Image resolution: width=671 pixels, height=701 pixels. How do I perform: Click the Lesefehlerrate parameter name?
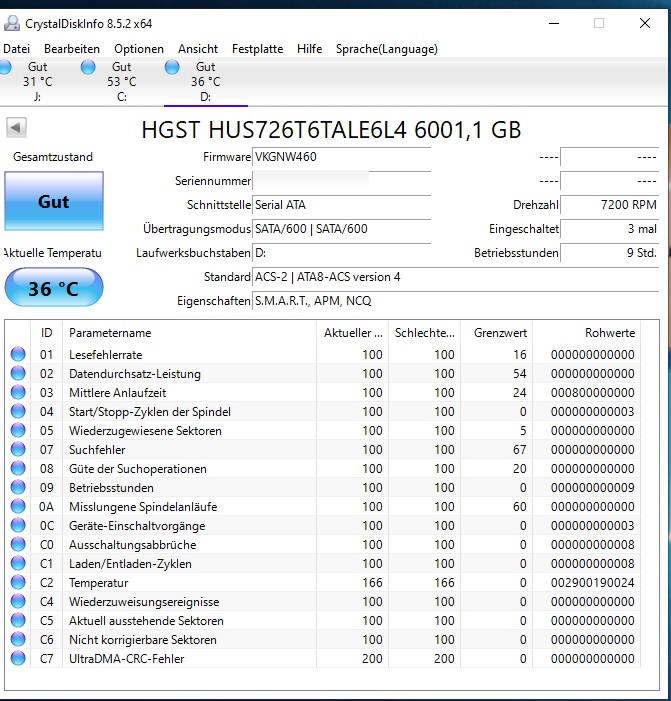(x=106, y=355)
